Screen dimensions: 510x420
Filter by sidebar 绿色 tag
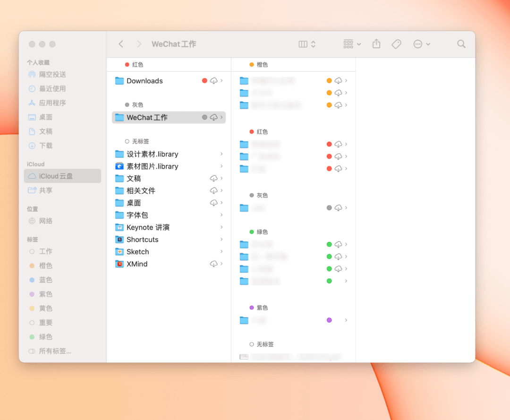[x=62, y=337]
